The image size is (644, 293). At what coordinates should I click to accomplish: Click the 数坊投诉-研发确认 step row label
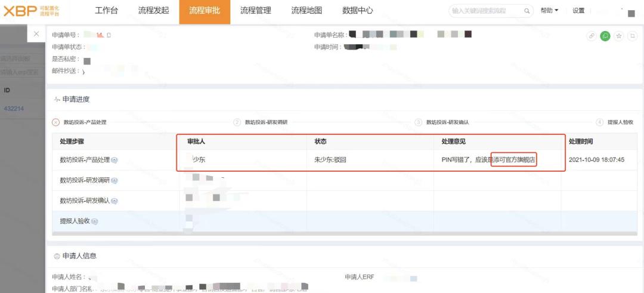[x=85, y=201]
